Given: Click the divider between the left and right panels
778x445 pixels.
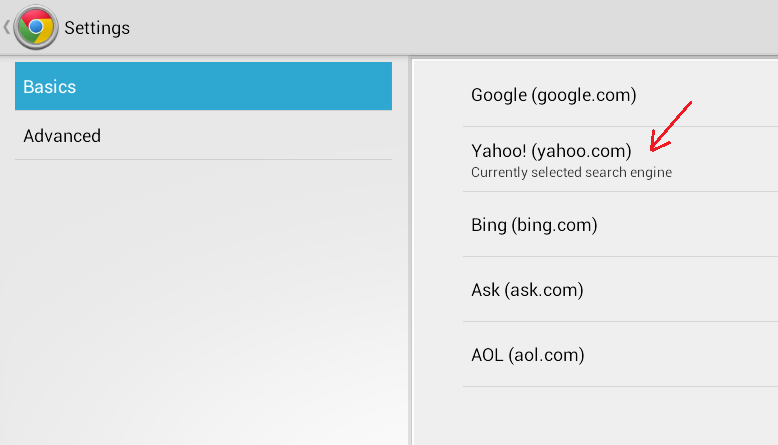Looking at the screenshot, I should [x=410, y=251].
